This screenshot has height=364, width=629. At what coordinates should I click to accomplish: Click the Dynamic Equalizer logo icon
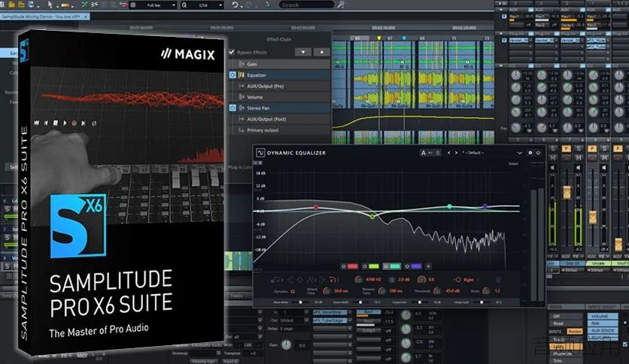[x=260, y=153]
